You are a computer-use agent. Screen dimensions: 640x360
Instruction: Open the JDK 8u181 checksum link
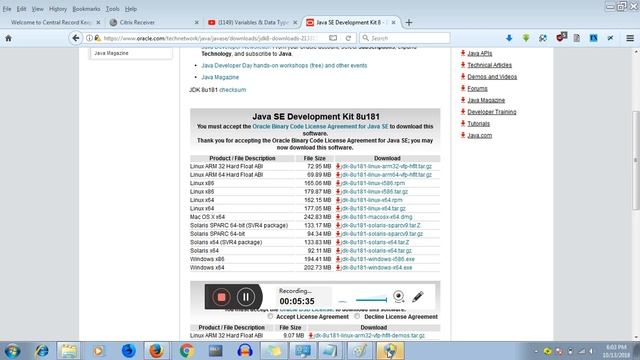(233, 90)
